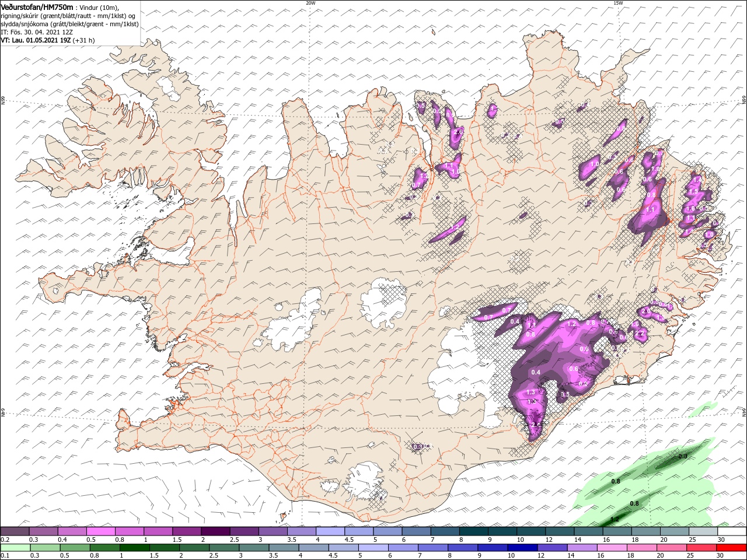
Task: Pick the deep navy 10 swatch in lower legend
Action: coord(523,548)
